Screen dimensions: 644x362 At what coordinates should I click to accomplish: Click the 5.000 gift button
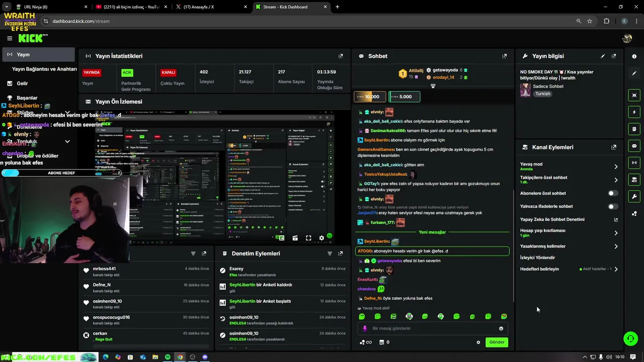404,97
